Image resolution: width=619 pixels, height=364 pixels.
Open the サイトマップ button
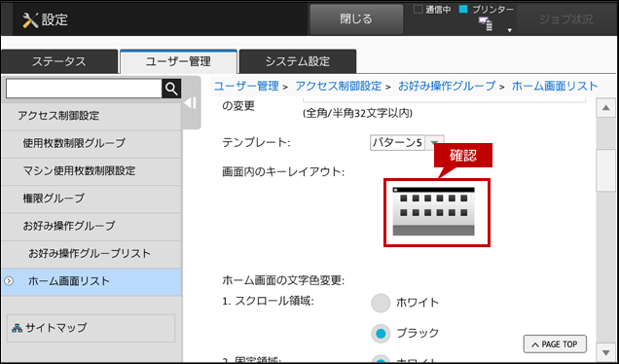tap(91, 328)
